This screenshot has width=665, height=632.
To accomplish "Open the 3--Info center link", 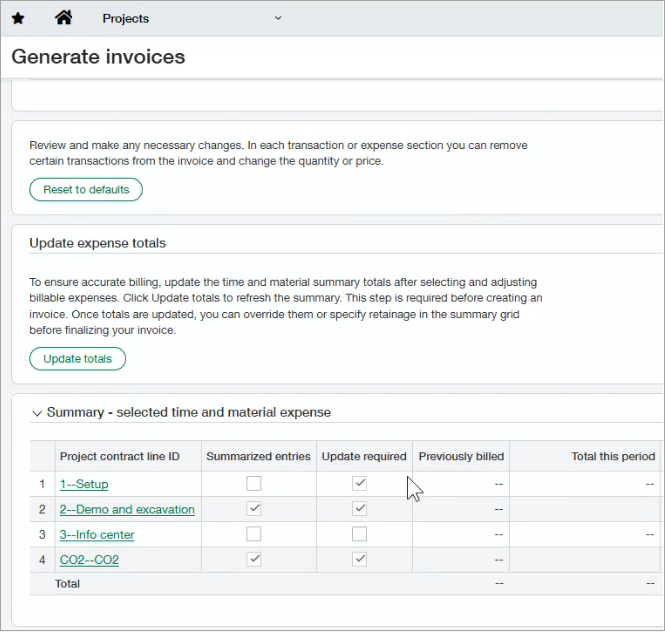I will (x=97, y=534).
